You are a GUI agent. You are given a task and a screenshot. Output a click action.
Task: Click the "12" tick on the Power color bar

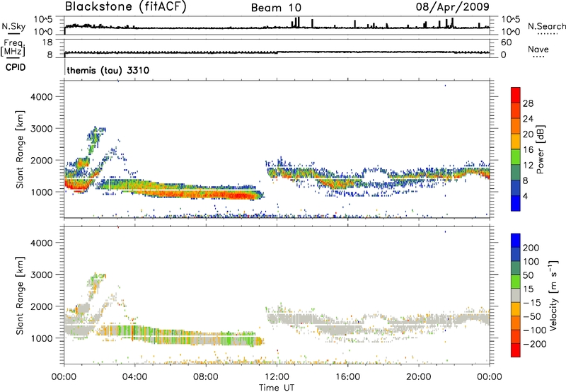528,165
